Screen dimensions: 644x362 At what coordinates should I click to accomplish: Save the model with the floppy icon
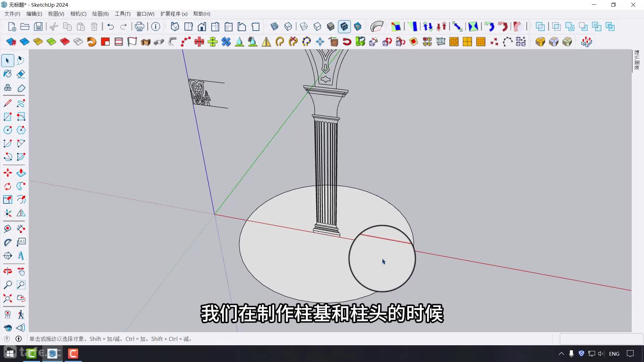click(x=39, y=26)
